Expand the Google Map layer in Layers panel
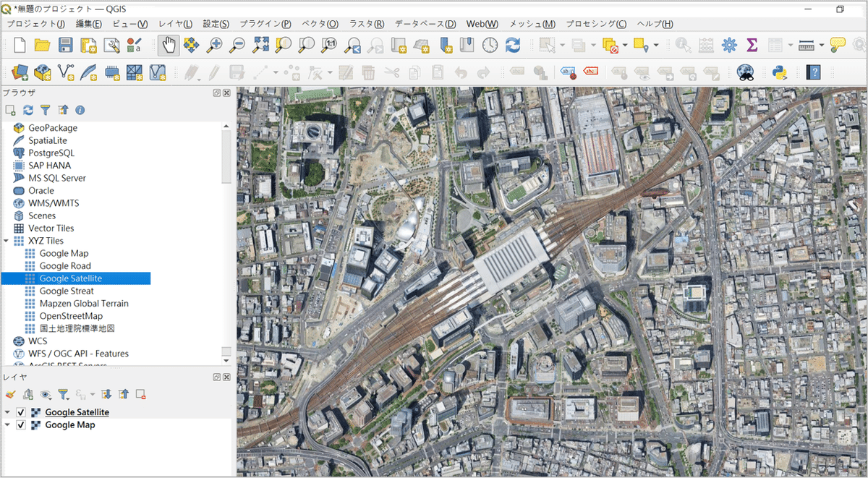This screenshot has height=478, width=868. (7, 425)
